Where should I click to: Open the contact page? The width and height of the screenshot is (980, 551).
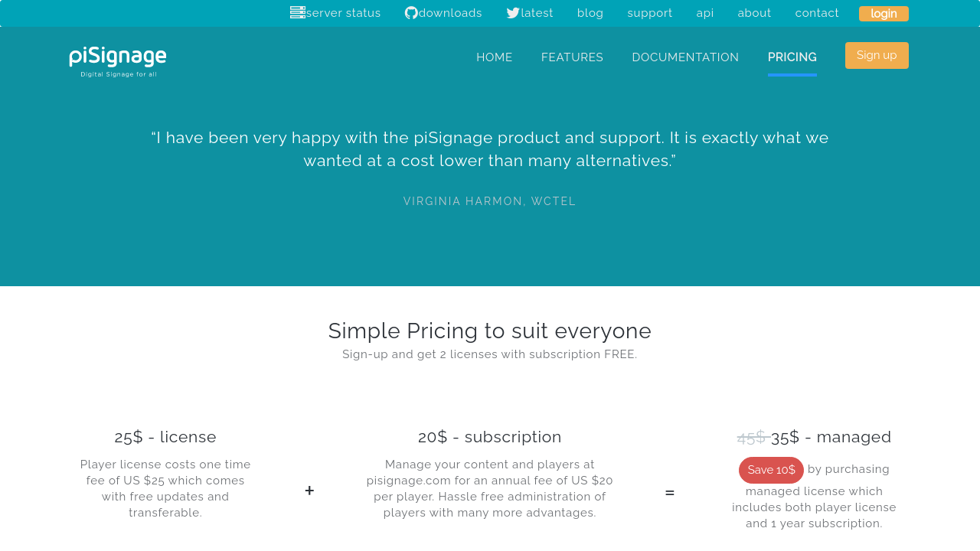(x=817, y=13)
